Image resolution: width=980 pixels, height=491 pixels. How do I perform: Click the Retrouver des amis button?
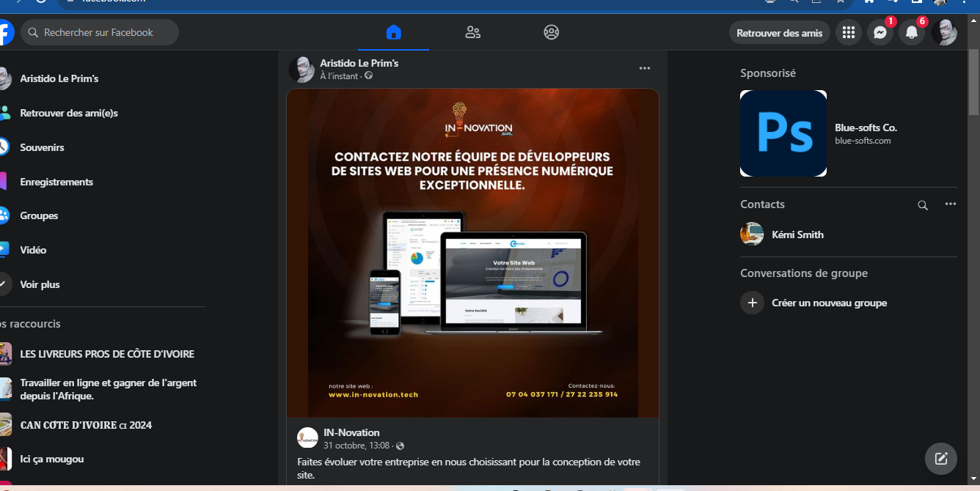tap(779, 33)
